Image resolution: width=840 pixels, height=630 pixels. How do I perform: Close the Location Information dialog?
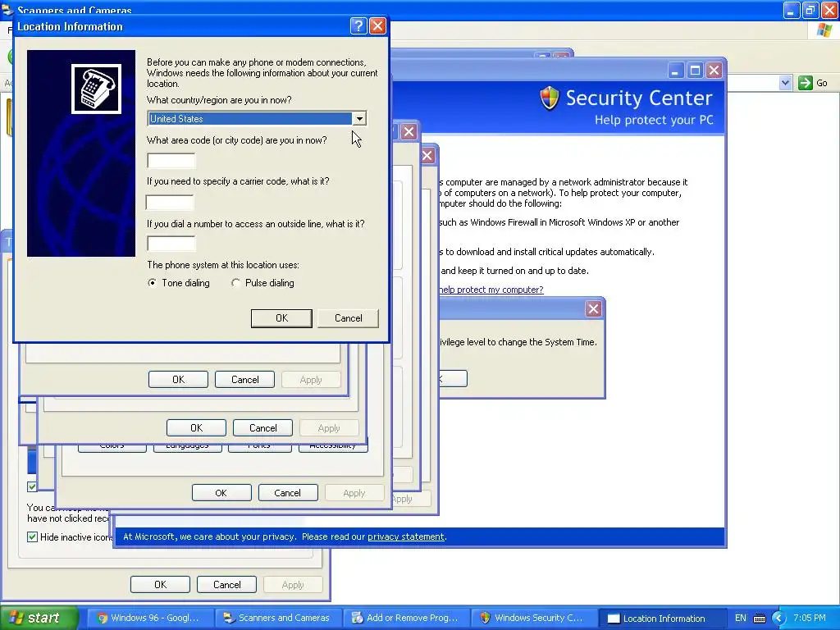(377, 25)
